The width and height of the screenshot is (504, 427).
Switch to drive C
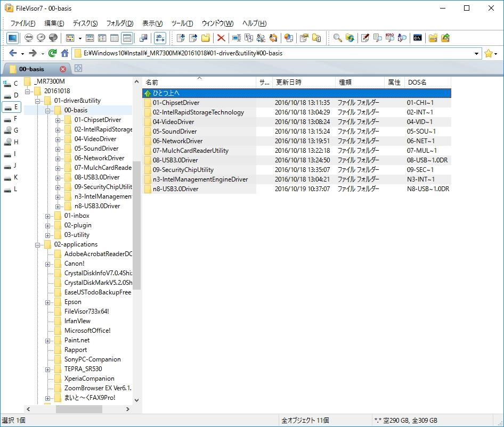[x=11, y=84]
